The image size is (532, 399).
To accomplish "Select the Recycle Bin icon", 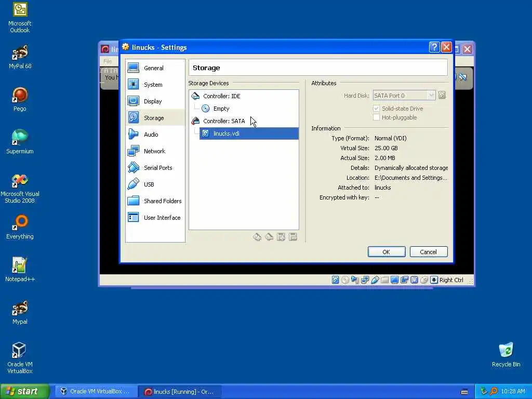I will click(506, 355).
